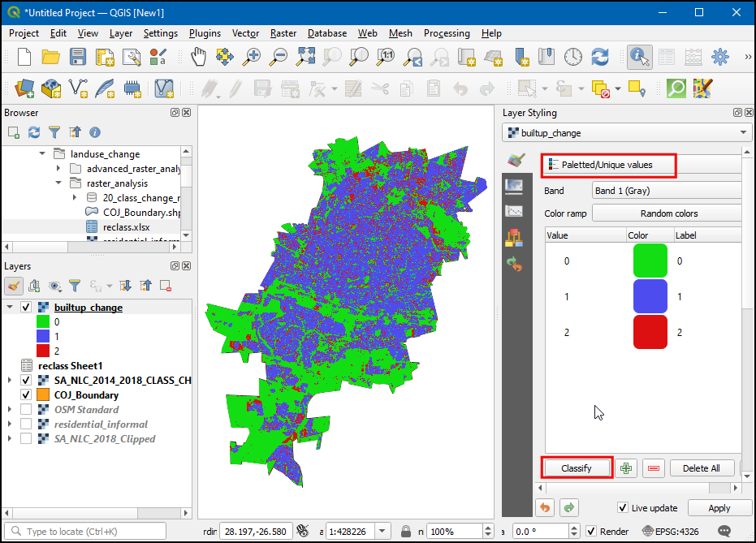Open the Processing menu
This screenshot has height=543, width=756.
point(446,33)
